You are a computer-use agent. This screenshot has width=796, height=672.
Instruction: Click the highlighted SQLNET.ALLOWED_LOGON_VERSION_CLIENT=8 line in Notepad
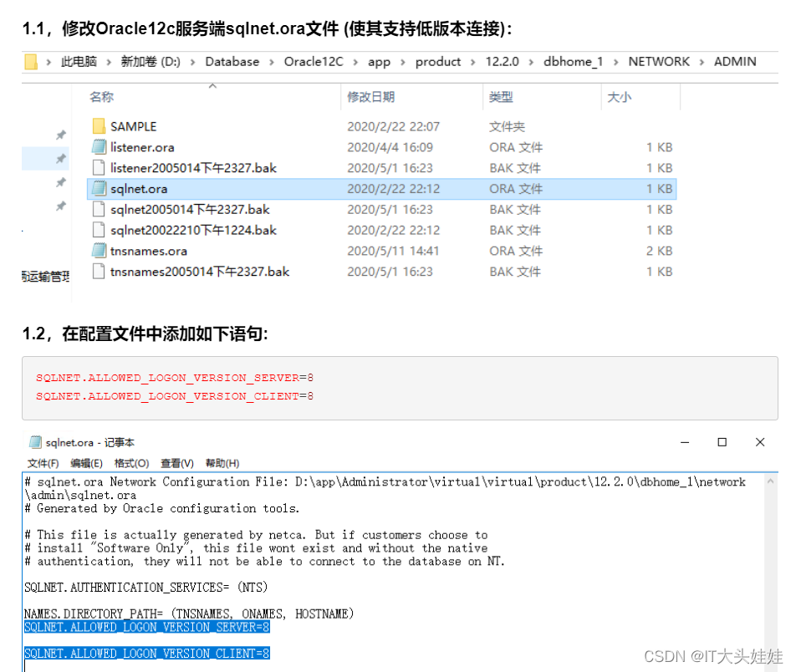(x=146, y=654)
